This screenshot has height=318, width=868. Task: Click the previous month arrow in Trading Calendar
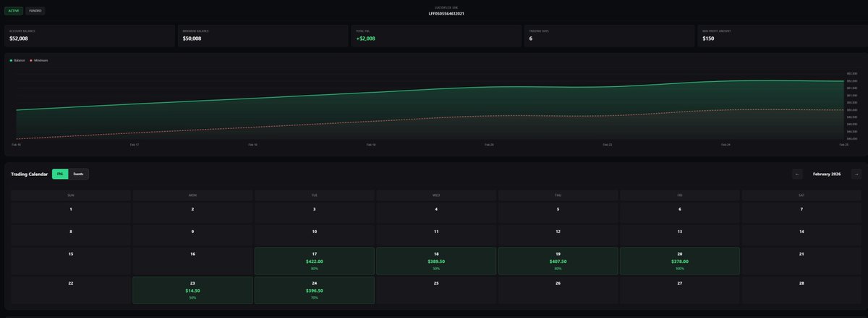797,174
